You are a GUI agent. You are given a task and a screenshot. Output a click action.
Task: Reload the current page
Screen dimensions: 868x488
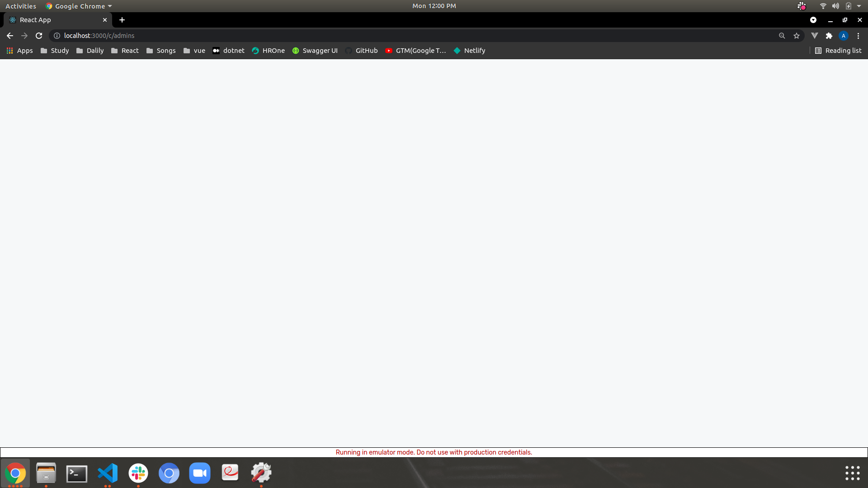39,36
